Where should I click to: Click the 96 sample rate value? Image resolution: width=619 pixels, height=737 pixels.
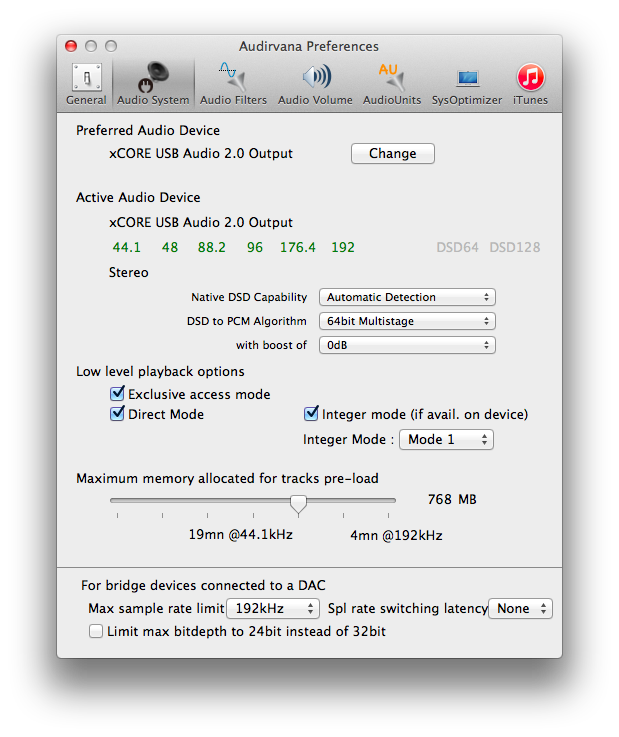tap(255, 247)
